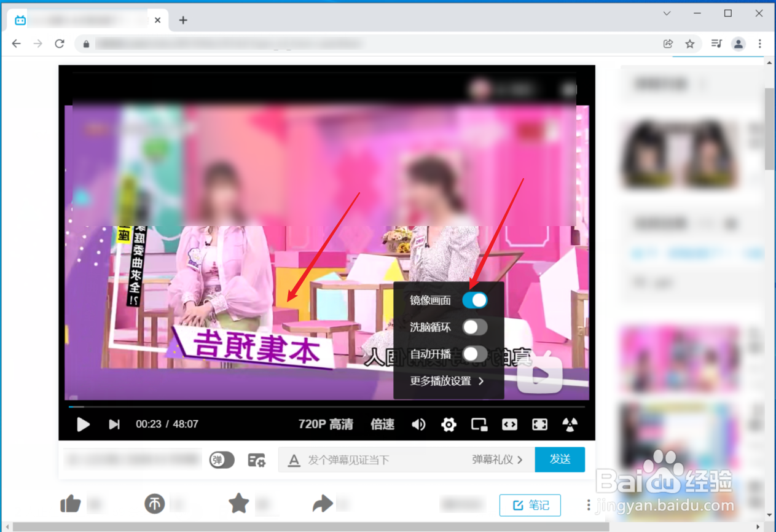
Task: Bookmark this page with star icon
Action: [x=690, y=44]
